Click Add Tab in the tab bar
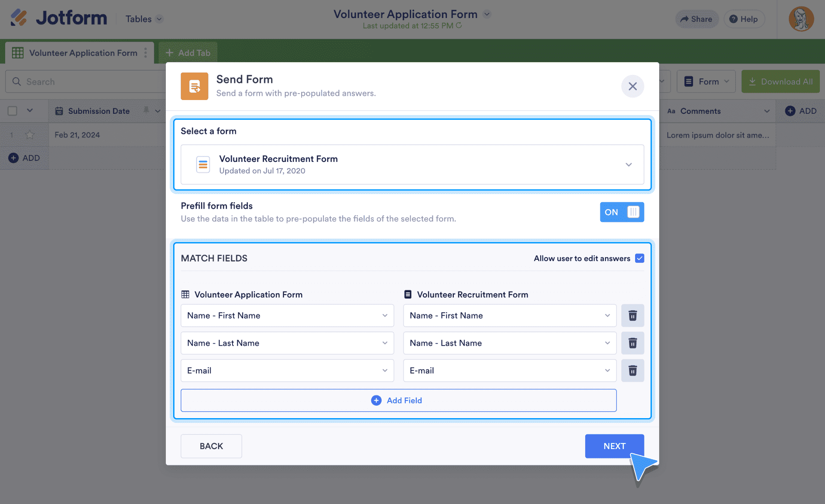The width and height of the screenshot is (825, 504). coord(188,52)
